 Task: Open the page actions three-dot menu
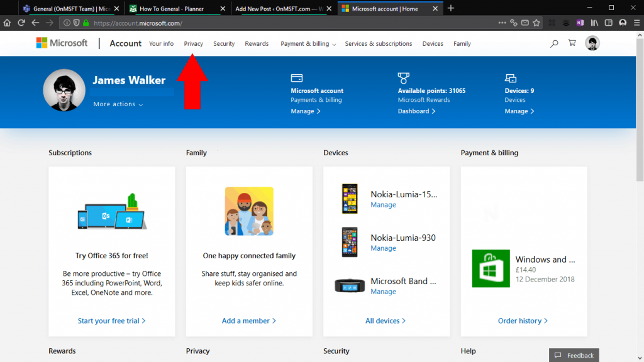(x=502, y=23)
